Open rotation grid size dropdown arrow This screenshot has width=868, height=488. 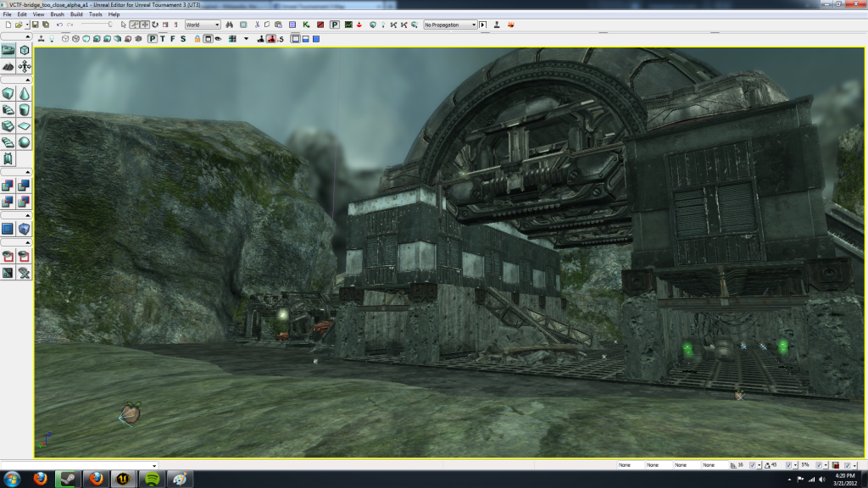[795, 465]
